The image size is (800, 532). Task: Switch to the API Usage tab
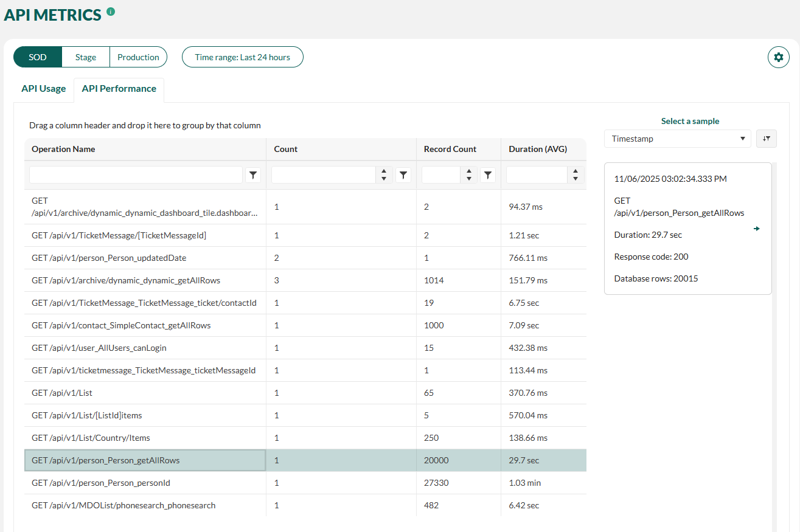pyautogui.click(x=44, y=89)
